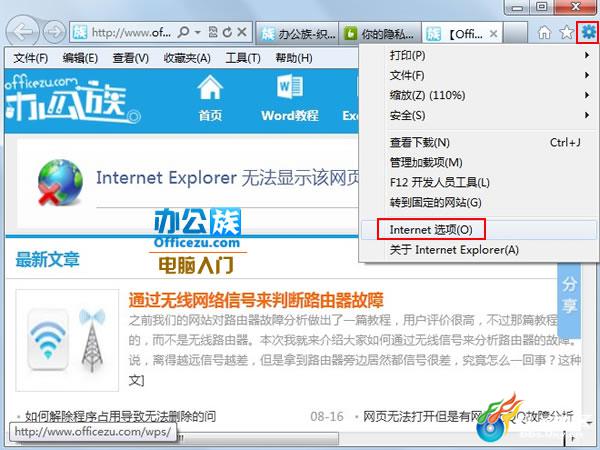Click the browser Forward arrow button
The image size is (600, 450).
tap(54, 32)
